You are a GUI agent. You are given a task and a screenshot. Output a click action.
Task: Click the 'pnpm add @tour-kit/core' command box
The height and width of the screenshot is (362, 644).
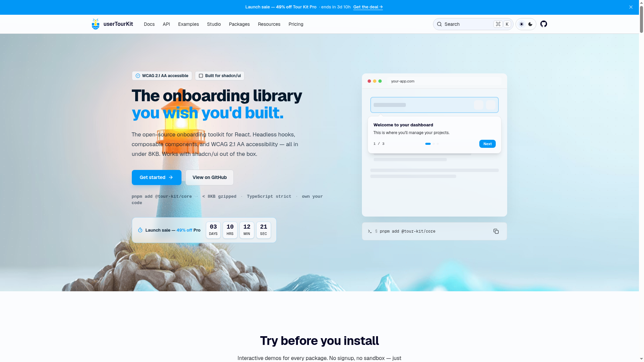tap(434, 231)
